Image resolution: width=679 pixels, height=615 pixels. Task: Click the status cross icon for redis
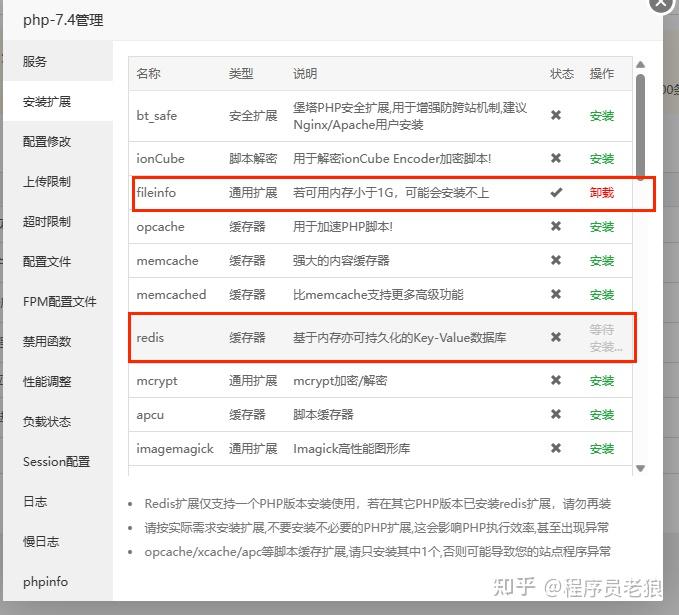(x=556, y=337)
